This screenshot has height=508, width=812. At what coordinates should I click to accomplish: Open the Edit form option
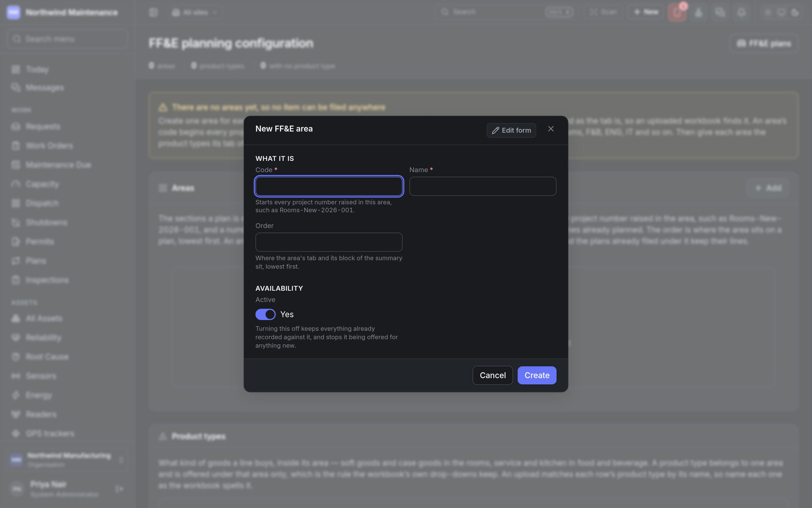[x=511, y=130]
